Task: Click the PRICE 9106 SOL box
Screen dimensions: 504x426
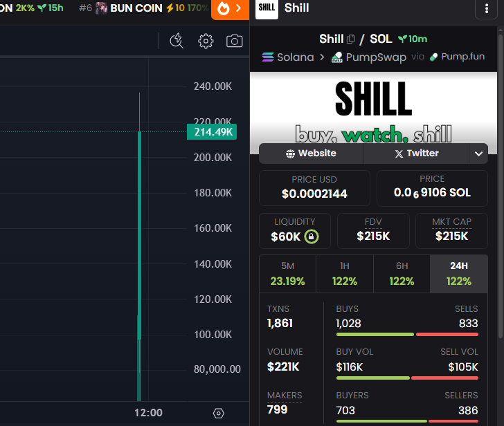Action: pyautogui.click(x=432, y=188)
